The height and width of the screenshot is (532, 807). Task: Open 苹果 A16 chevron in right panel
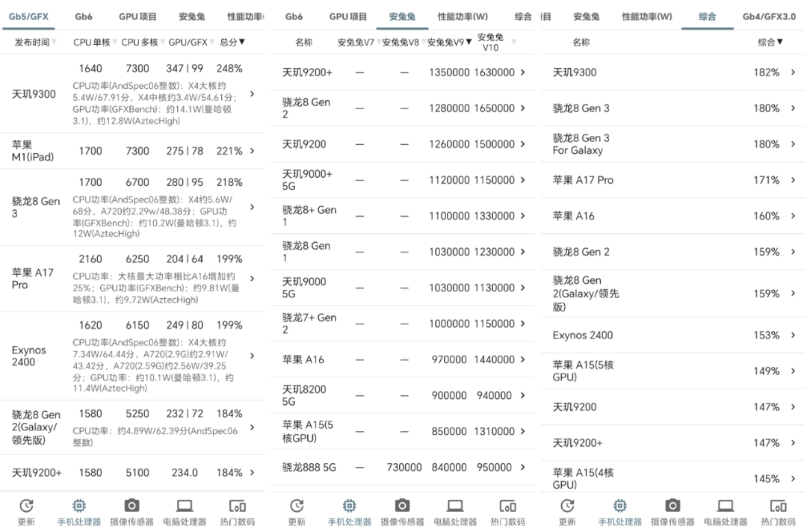tap(793, 216)
